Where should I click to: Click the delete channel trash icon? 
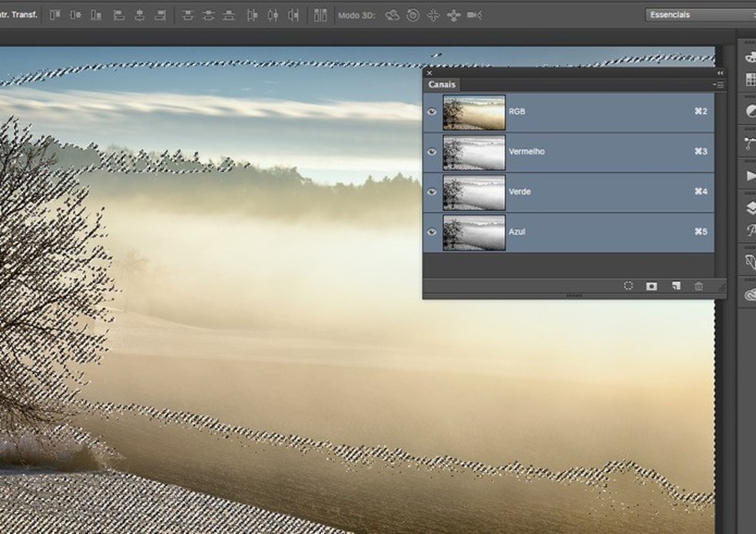698,286
